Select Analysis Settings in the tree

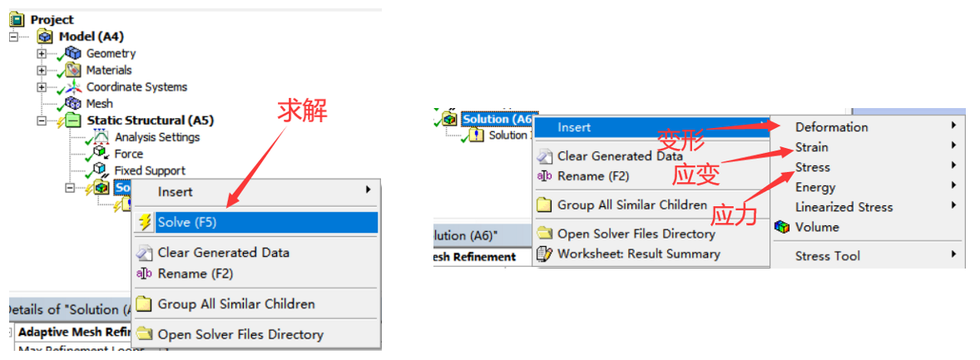(x=156, y=137)
